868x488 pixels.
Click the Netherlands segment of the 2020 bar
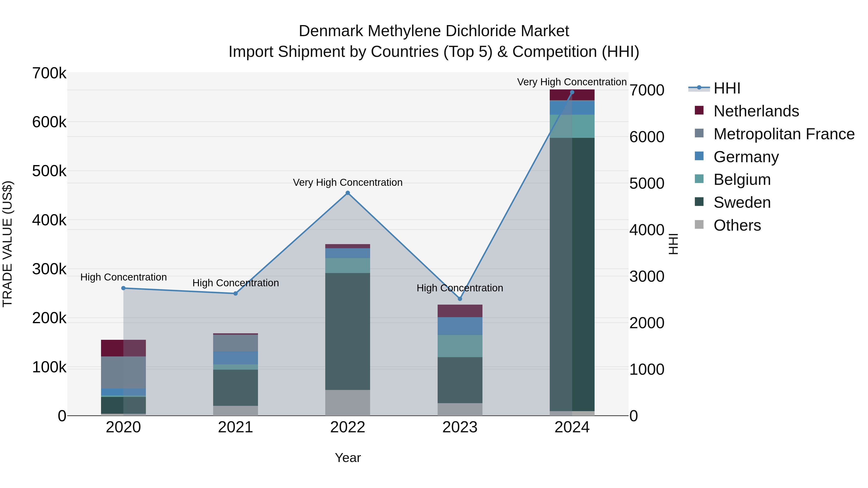(123, 348)
